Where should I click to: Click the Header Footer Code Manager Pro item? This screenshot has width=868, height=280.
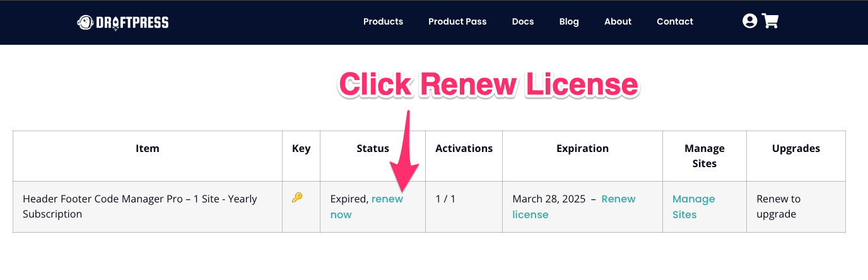click(140, 207)
